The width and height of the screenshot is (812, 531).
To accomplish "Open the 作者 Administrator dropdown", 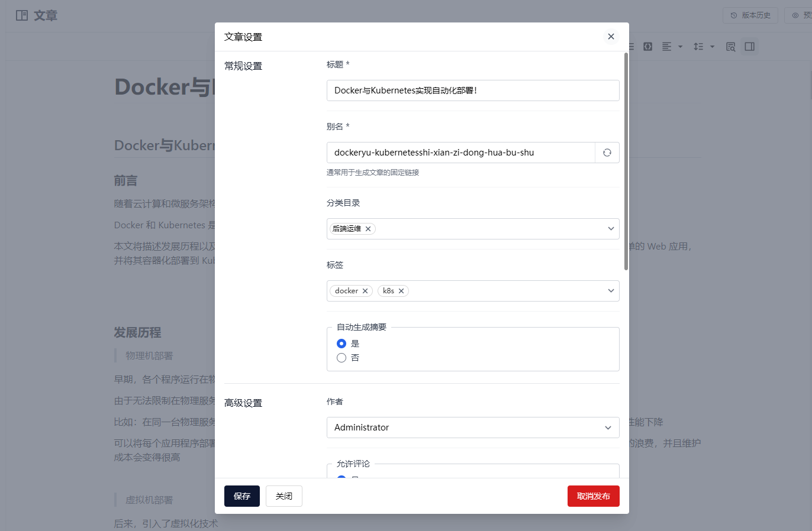I will pyautogui.click(x=473, y=428).
